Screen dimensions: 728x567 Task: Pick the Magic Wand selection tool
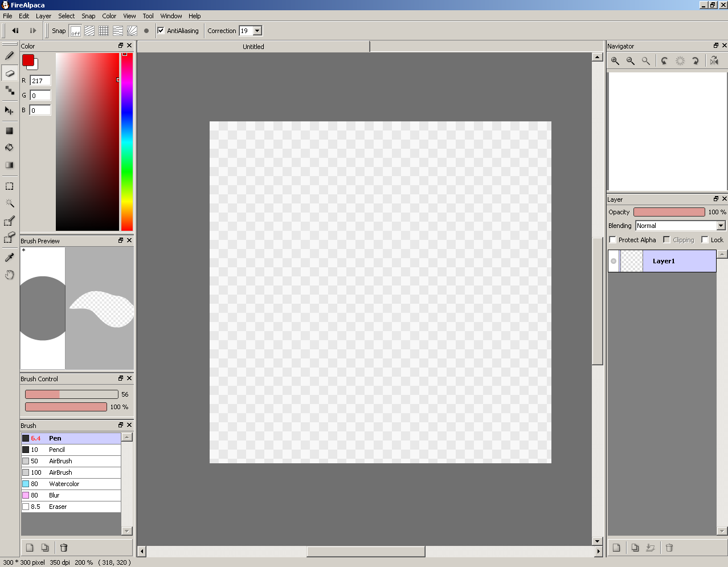pos(10,203)
